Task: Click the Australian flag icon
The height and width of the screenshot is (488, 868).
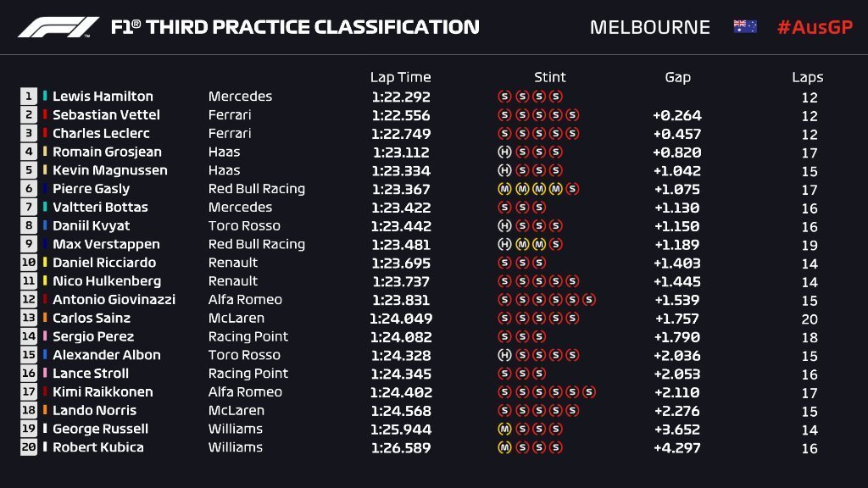Action: click(x=745, y=26)
